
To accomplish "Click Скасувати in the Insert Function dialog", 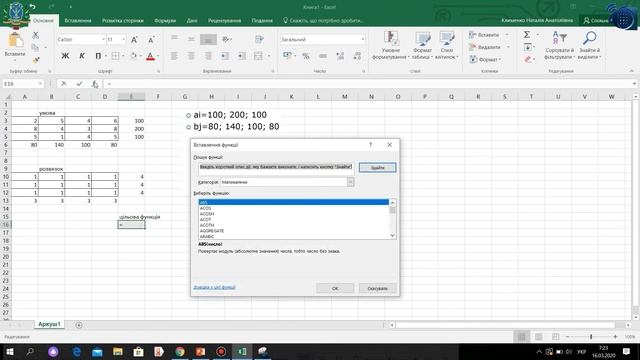I will (378, 288).
